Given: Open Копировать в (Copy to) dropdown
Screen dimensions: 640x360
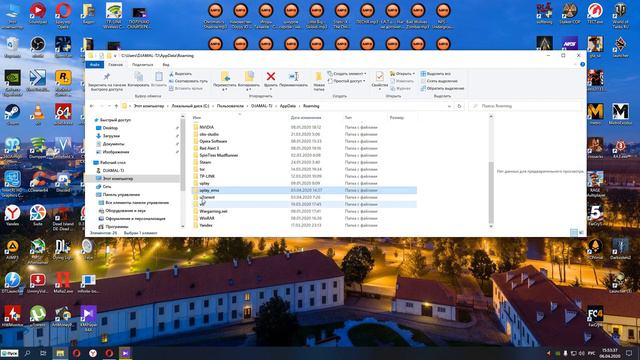Looking at the screenshot, I should click(x=249, y=81).
